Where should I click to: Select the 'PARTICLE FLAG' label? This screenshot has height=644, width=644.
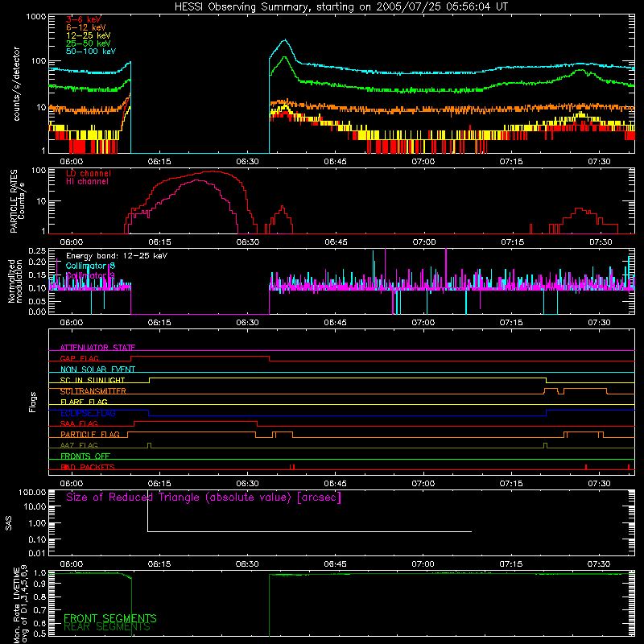point(90,434)
